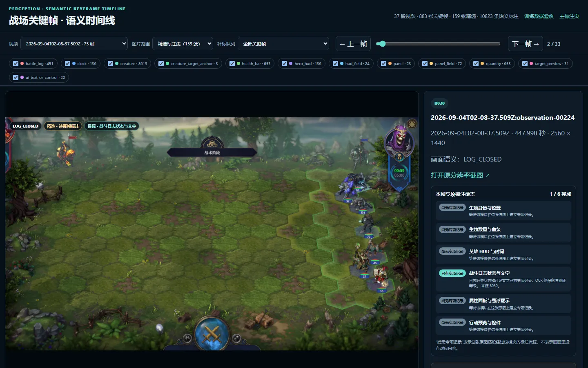The image size is (588, 368).
Task: Click the small round button right of crossed swords
Action: [x=236, y=338]
